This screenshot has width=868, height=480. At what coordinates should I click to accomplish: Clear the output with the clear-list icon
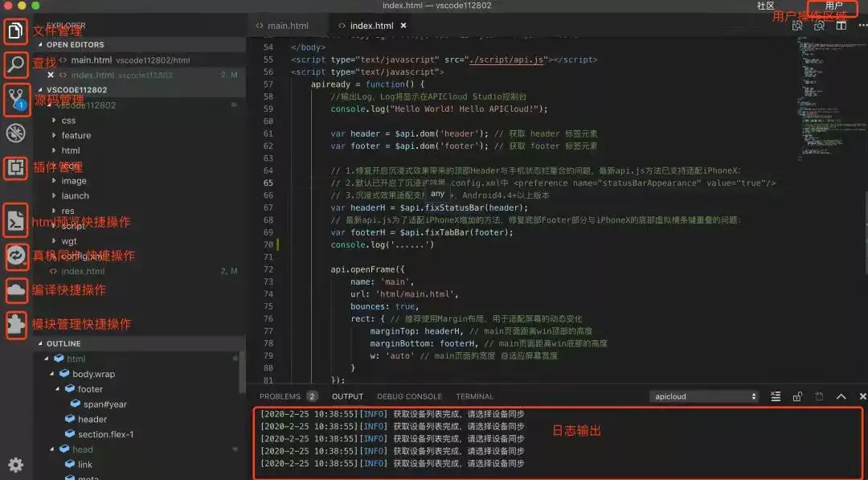pyautogui.click(x=776, y=396)
